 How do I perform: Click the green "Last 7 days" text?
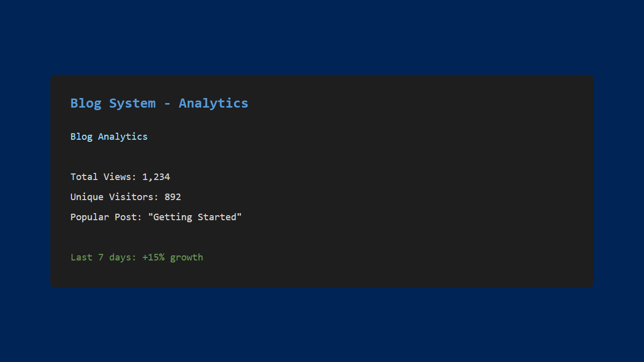[x=103, y=257]
